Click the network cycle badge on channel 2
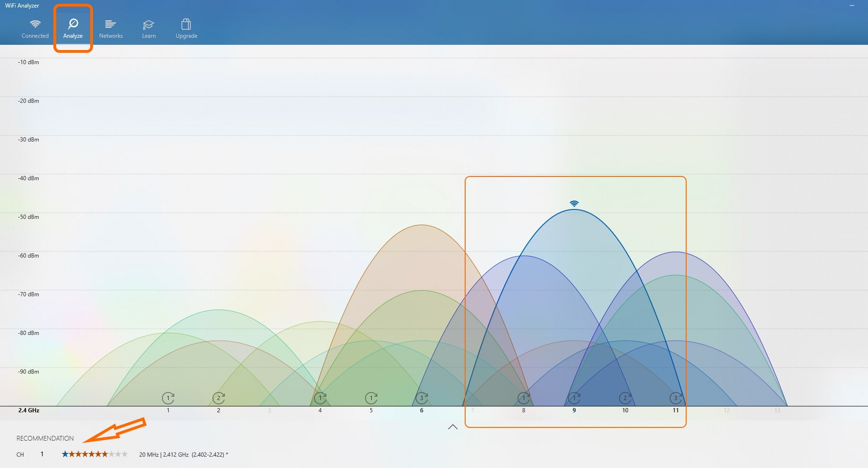 pyautogui.click(x=219, y=398)
